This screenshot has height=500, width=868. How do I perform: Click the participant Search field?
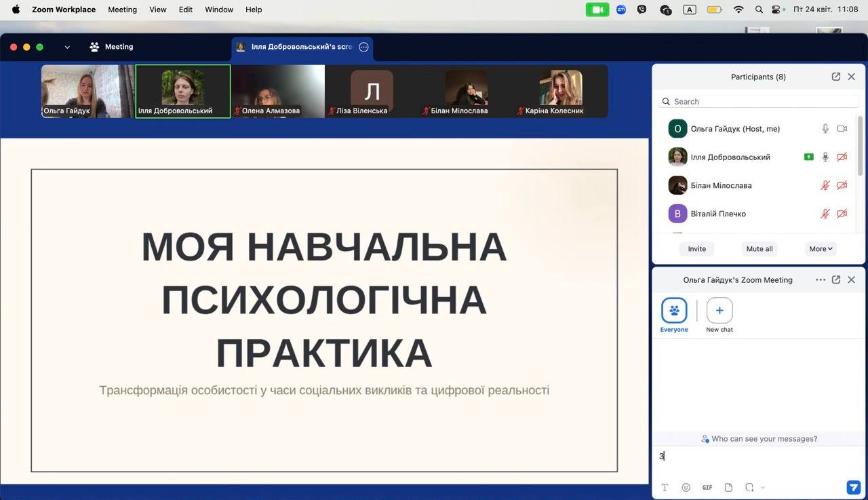coord(758,101)
